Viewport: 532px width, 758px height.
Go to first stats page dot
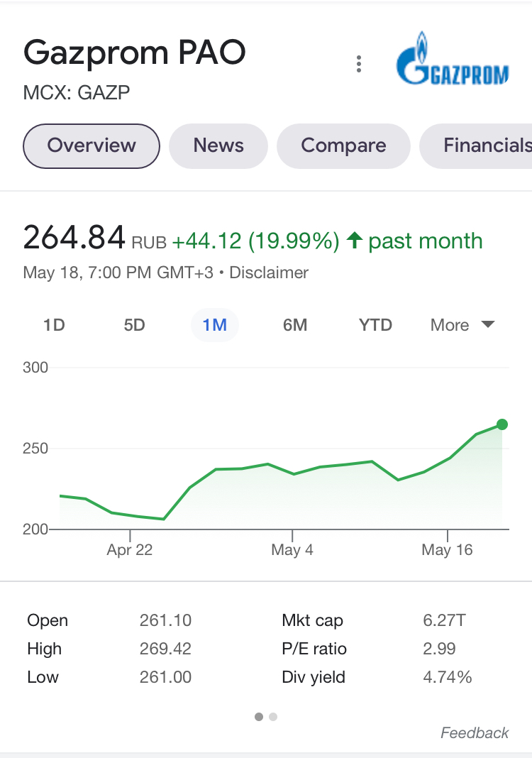click(x=259, y=716)
